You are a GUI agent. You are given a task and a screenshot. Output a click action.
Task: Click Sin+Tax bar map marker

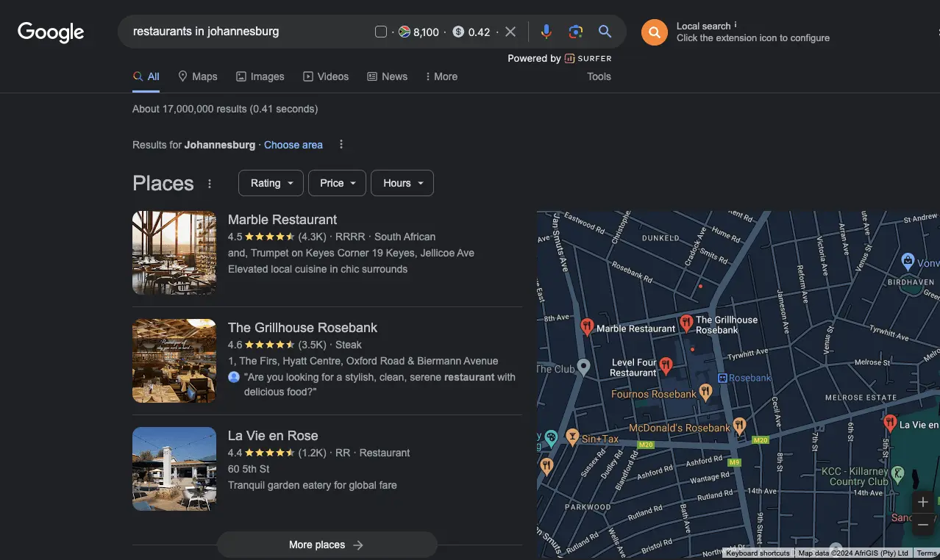(x=572, y=437)
